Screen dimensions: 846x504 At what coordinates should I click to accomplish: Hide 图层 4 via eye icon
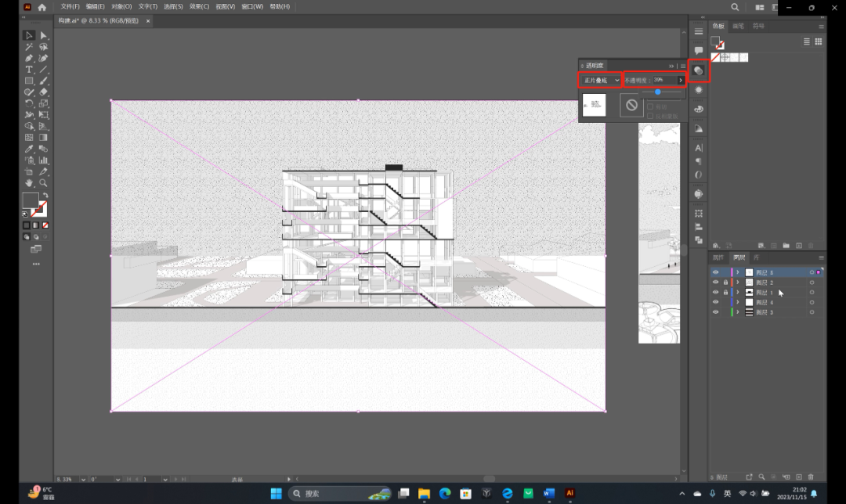pos(715,302)
